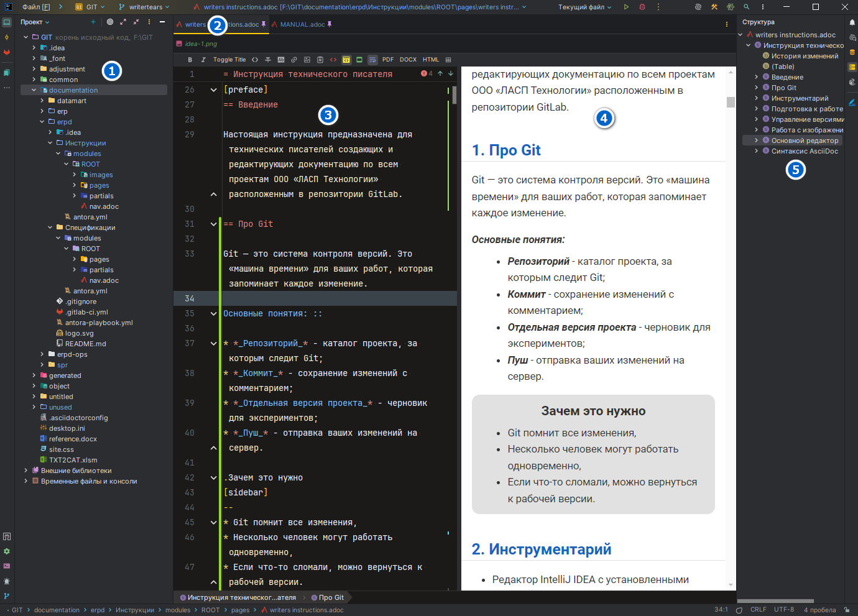The image size is (858, 616).
Task: Open search with the magnifying glass icon
Action: [x=747, y=7]
